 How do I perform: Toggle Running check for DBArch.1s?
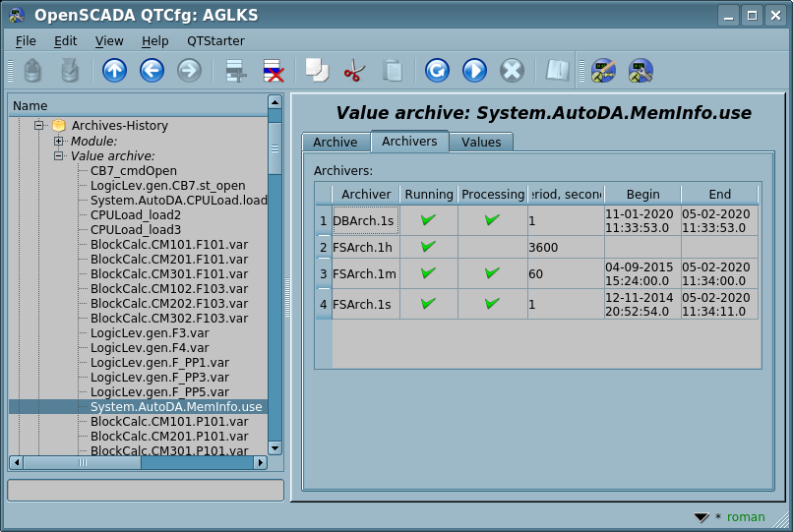point(428,220)
